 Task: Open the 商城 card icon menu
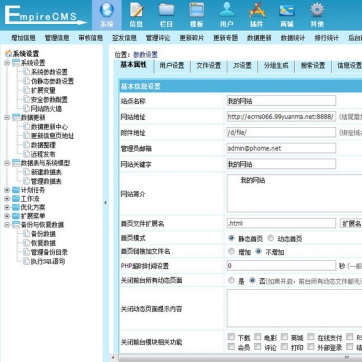point(287,15)
